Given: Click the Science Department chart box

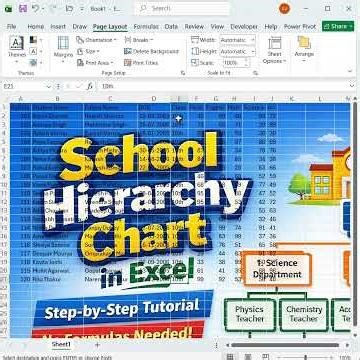Looking at the screenshot, I should point(277,269).
